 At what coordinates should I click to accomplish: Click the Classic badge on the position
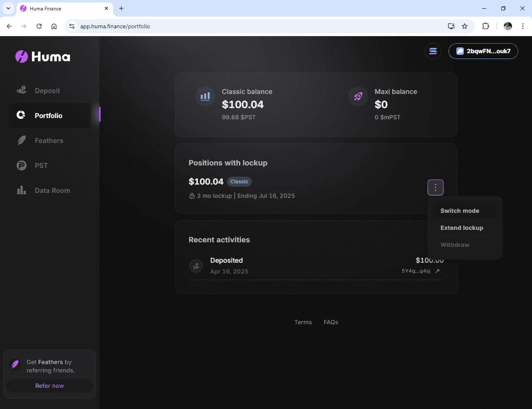[x=239, y=182]
